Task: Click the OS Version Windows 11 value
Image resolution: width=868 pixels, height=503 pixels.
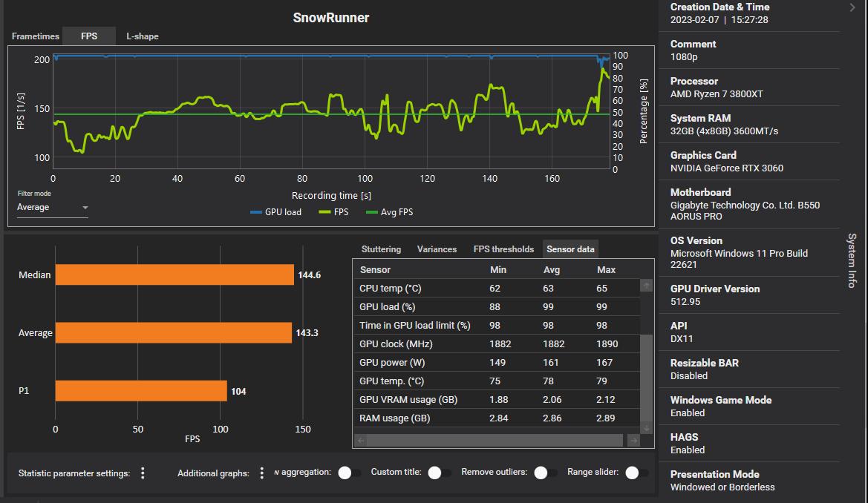Action: 739,258
